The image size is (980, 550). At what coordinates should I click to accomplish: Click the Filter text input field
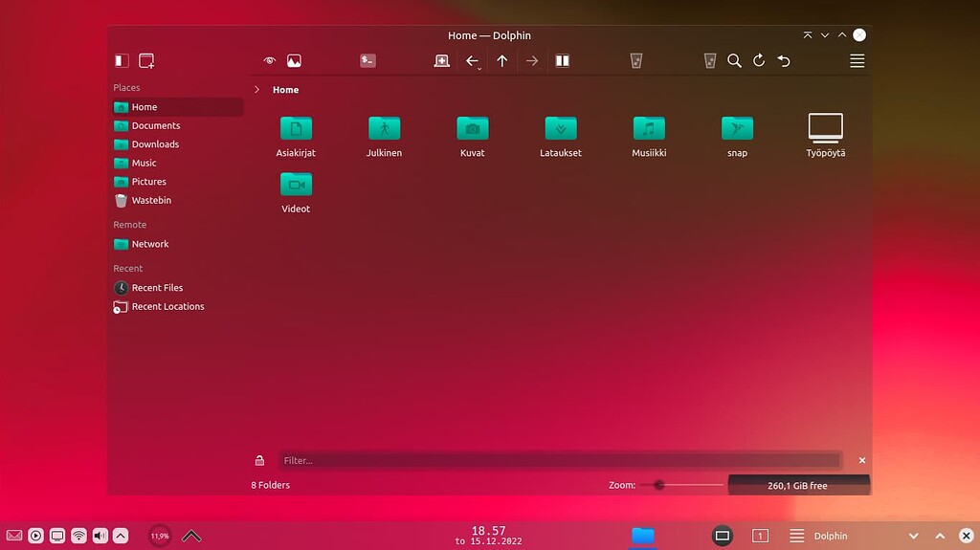pos(560,460)
